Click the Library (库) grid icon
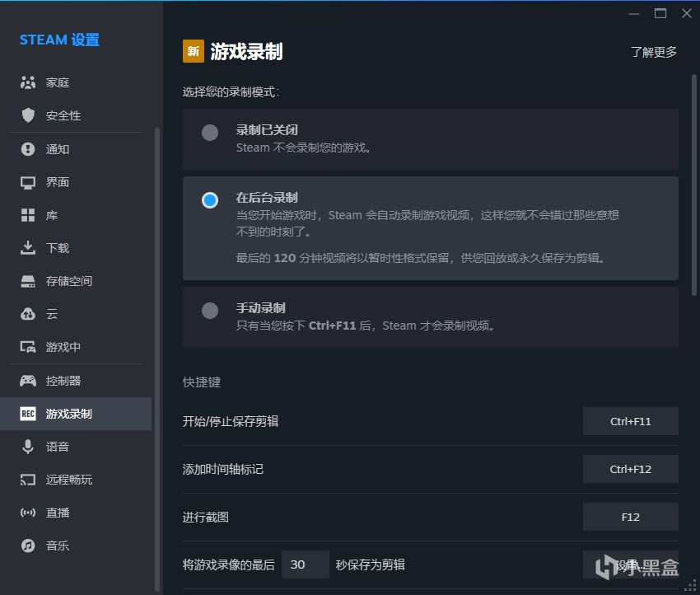700x595 pixels. tap(28, 215)
